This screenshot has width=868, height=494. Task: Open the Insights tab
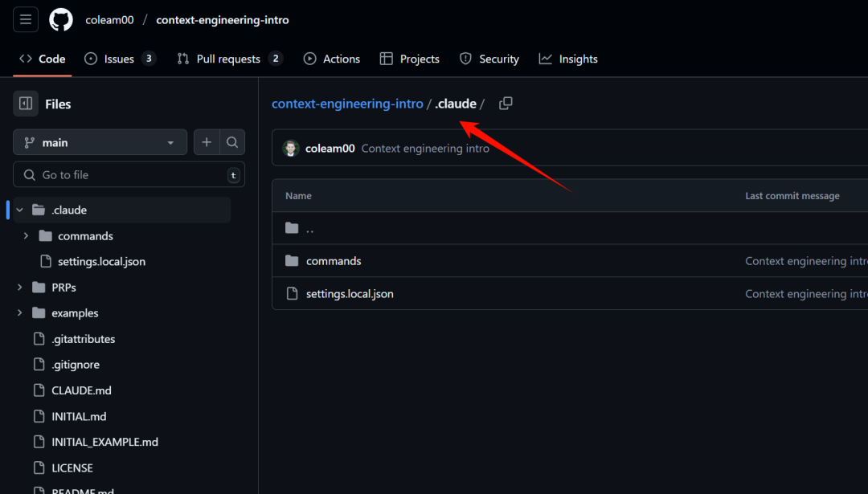pyautogui.click(x=568, y=59)
